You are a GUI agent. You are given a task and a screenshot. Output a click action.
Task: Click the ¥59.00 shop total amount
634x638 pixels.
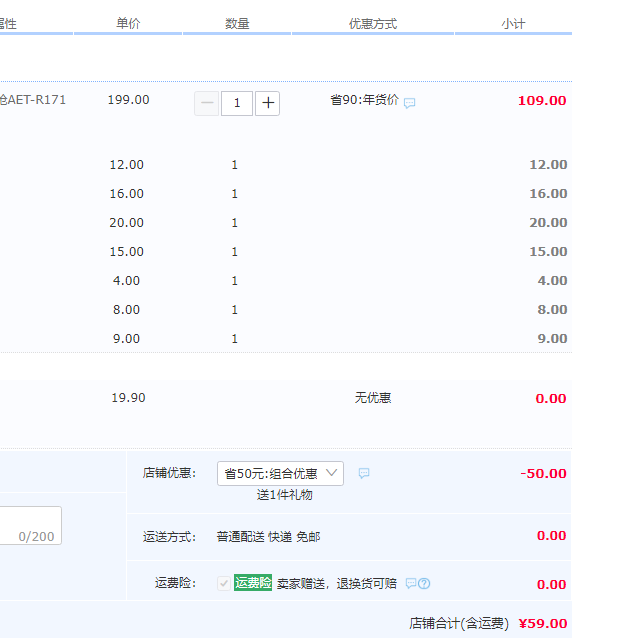(x=543, y=624)
